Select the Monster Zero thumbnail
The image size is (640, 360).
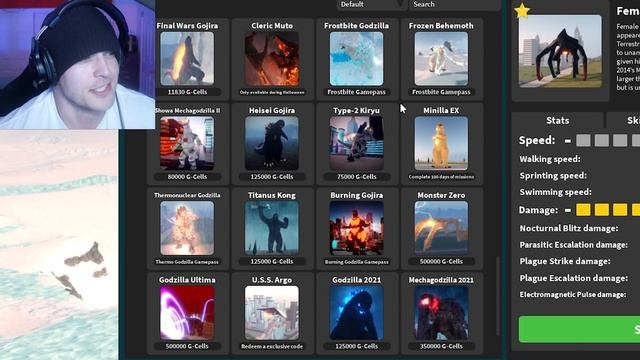[x=441, y=228]
